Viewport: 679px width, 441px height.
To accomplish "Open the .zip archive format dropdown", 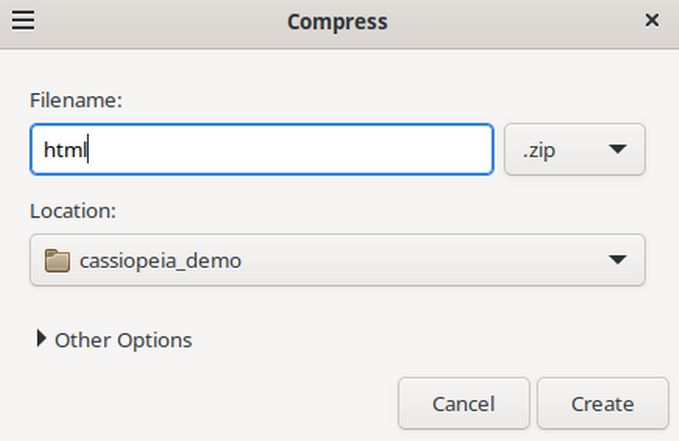I will click(574, 150).
